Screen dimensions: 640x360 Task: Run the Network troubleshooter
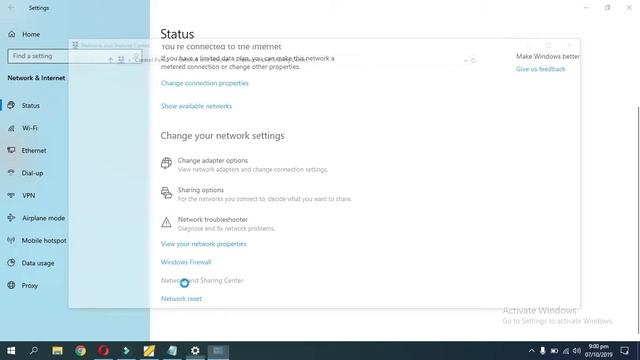tap(213, 220)
